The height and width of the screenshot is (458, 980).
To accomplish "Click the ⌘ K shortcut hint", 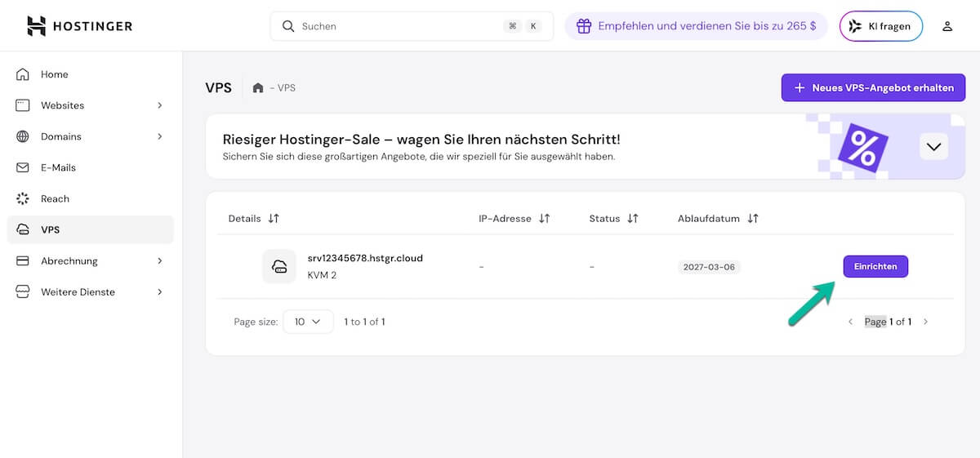I will click(x=523, y=26).
